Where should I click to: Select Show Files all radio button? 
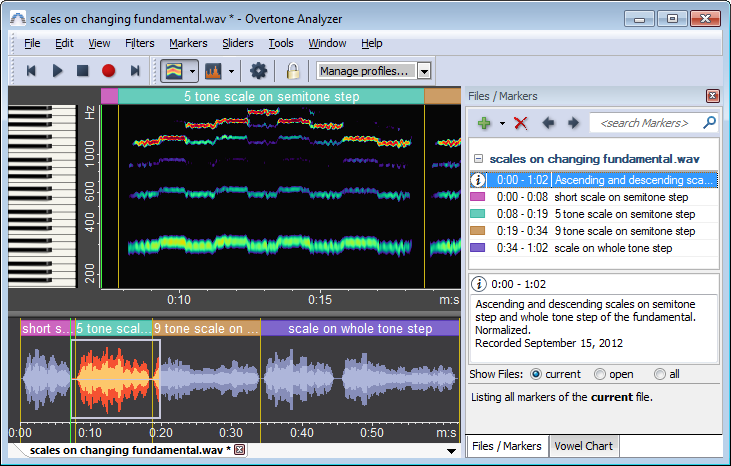[x=660, y=374]
